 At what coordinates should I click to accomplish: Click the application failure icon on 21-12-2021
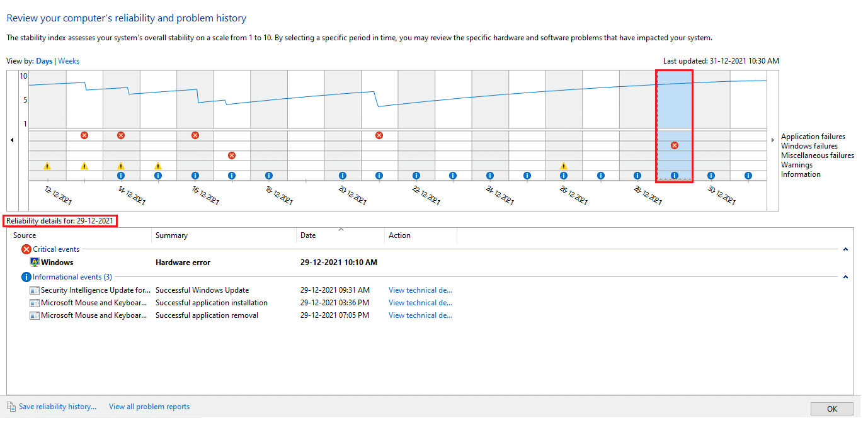tap(379, 135)
